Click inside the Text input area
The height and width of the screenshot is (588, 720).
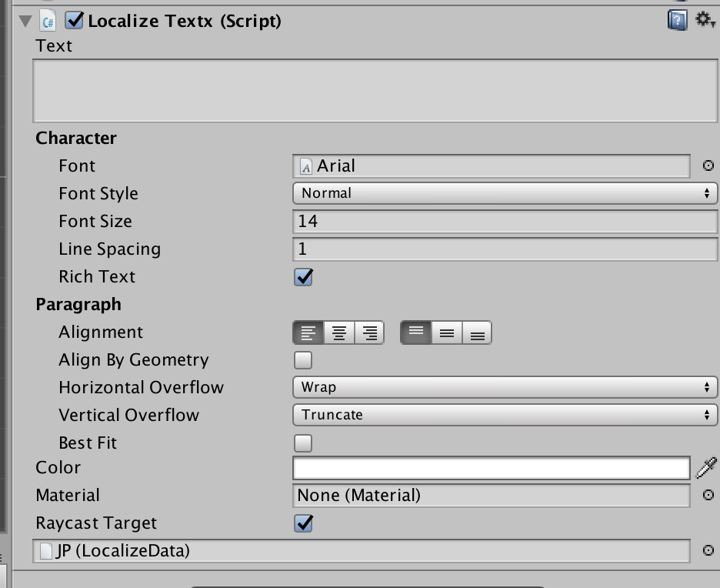(x=375, y=91)
